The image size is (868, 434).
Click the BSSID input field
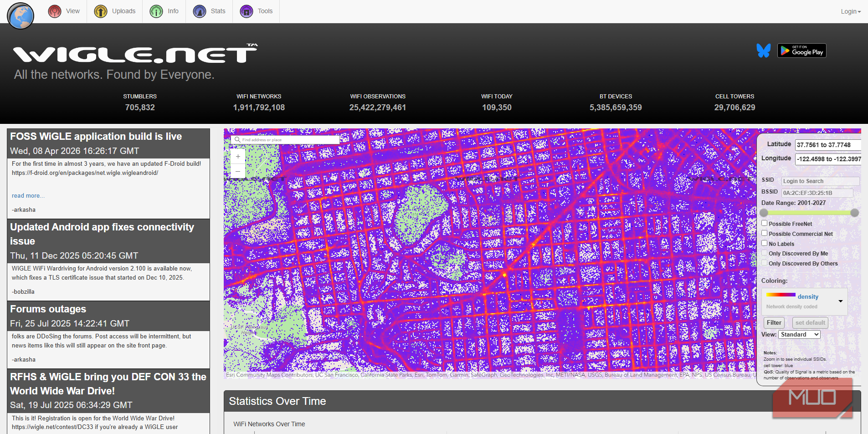tap(817, 193)
